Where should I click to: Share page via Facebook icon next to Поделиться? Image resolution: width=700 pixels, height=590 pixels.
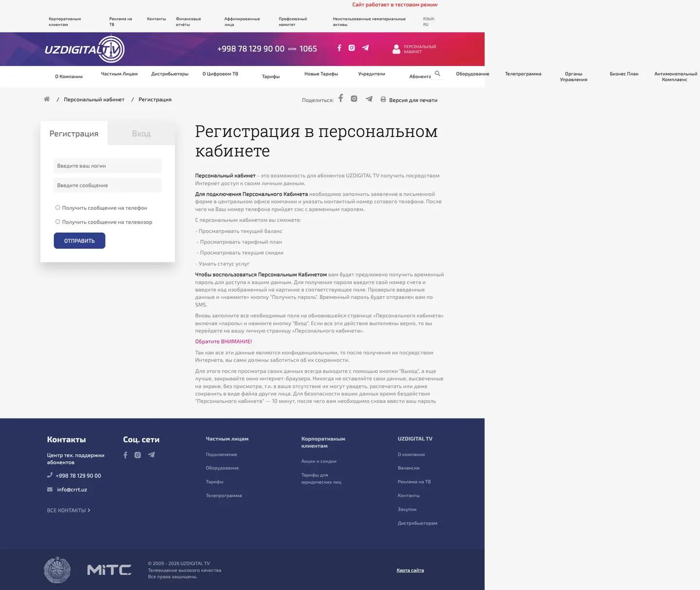click(x=341, y=98)
